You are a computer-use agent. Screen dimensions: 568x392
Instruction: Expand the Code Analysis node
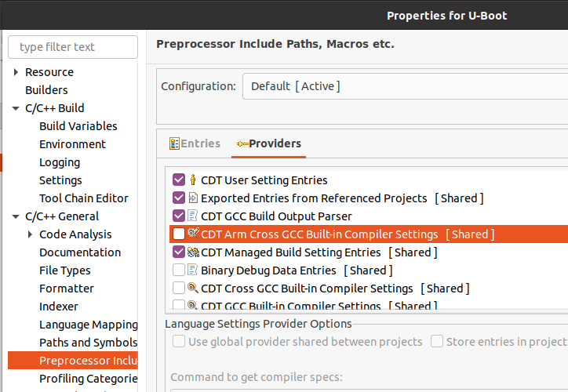click(x=30, y=234)
